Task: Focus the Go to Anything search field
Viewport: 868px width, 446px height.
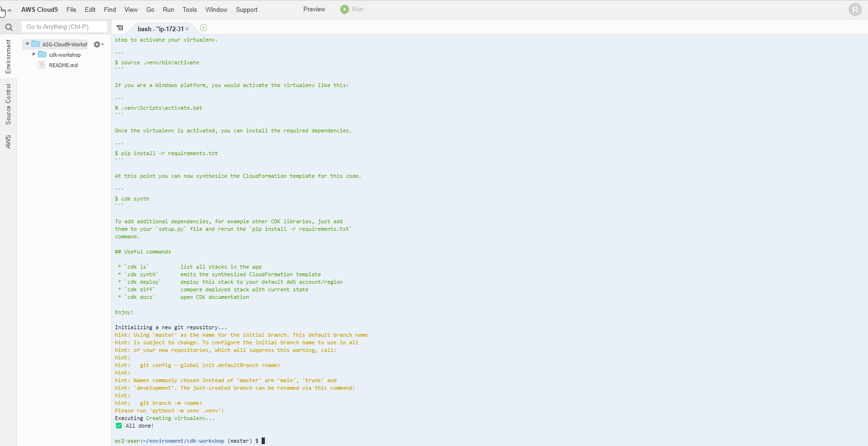Action: point(64,27)
